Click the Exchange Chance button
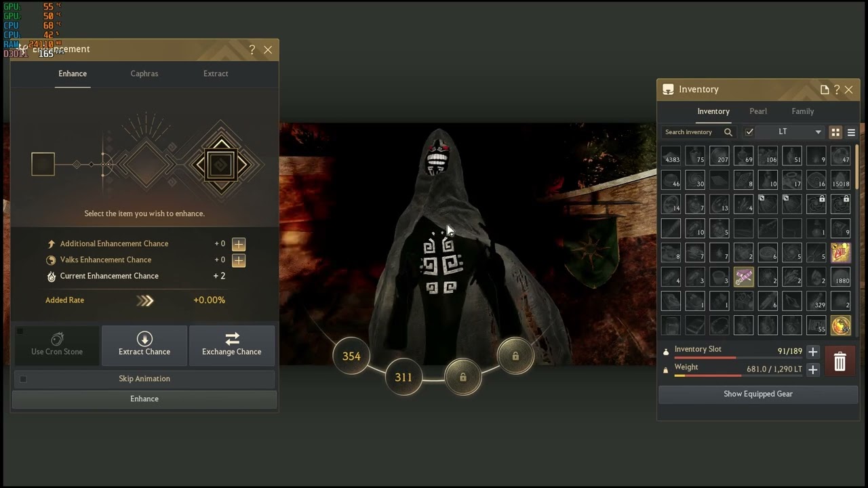Screen dimensions: 868x488 [232, 345]
